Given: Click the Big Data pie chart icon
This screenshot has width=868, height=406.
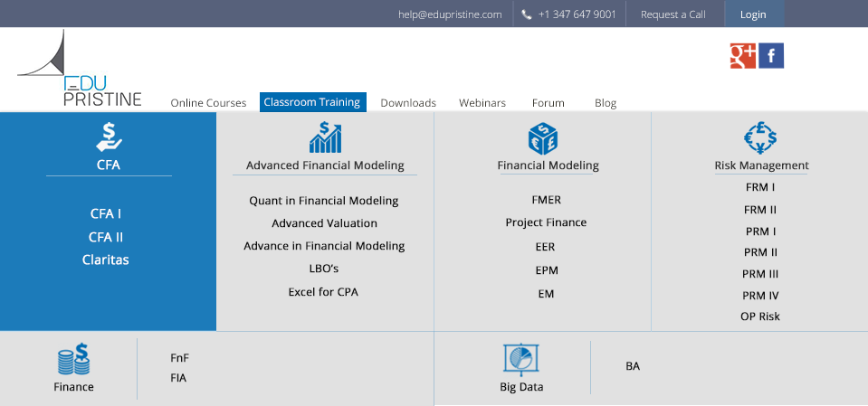Looking at the screenshot, I should (521, 360).
